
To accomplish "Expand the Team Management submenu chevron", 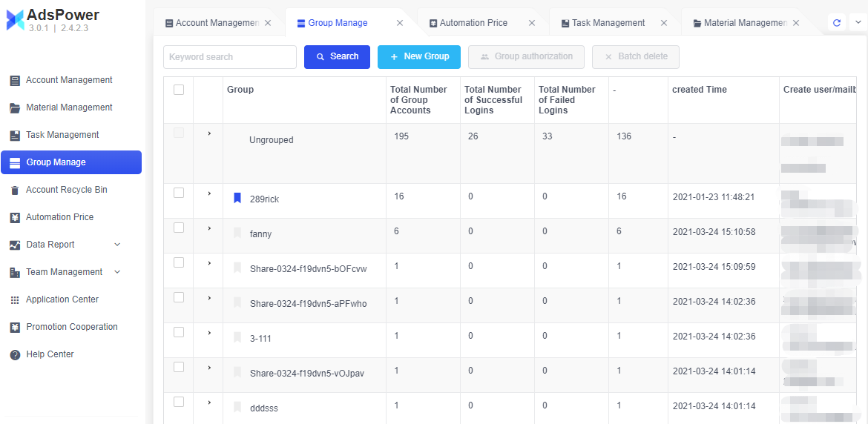I will (x=117, y=272).
